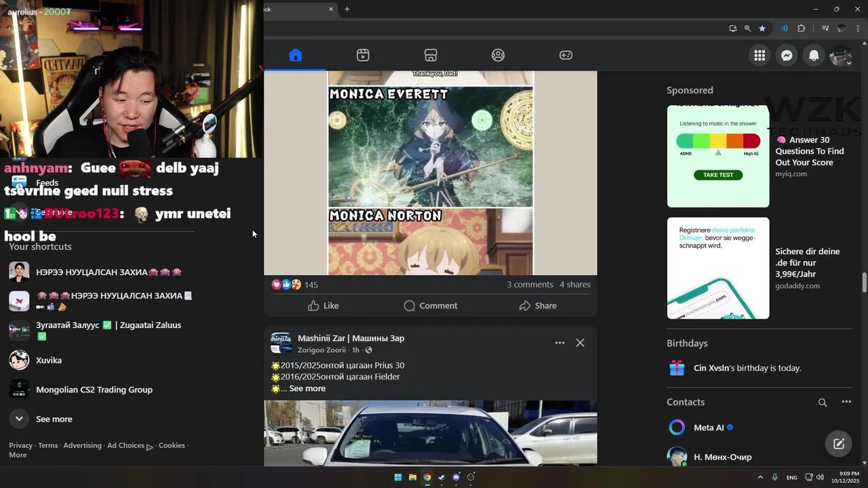Open the white car photo in the post
Viewport: 868px width, 488px height.
431,433
